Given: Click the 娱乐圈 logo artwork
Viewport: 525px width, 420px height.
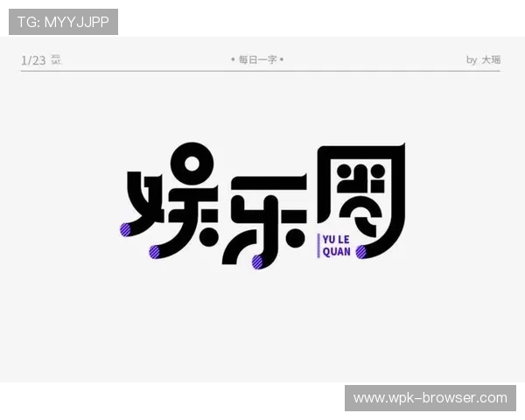Looking at the screenshot, I should click(x=262, y=206).
